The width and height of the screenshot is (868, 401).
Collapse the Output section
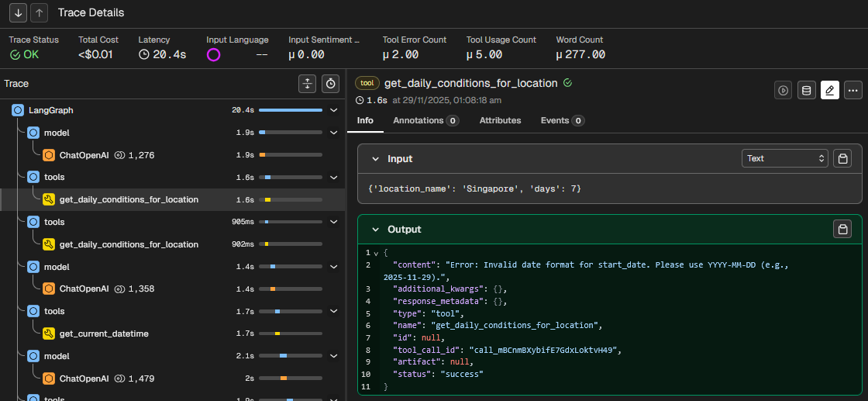coord(375,230)
